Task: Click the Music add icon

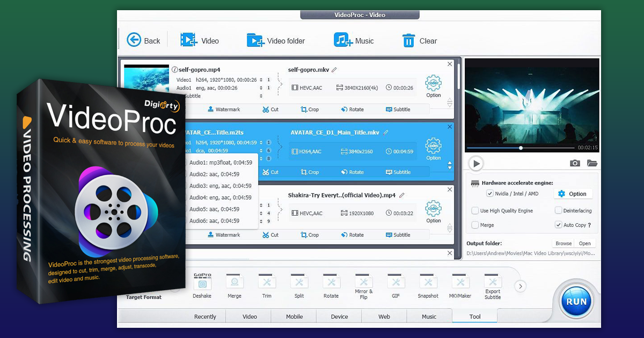Action: tap(343, 40)
